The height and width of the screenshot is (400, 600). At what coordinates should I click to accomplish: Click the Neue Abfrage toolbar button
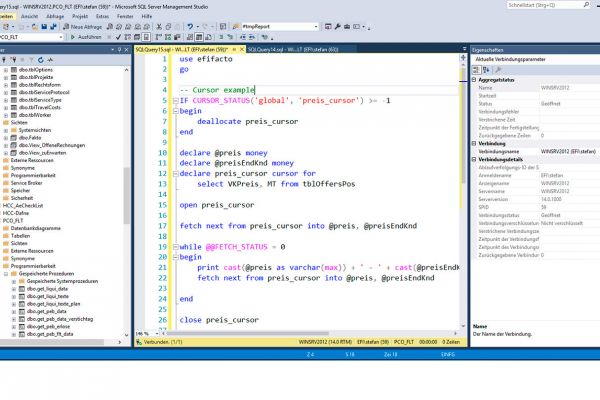pyautogui.click(x=82, y=26)
